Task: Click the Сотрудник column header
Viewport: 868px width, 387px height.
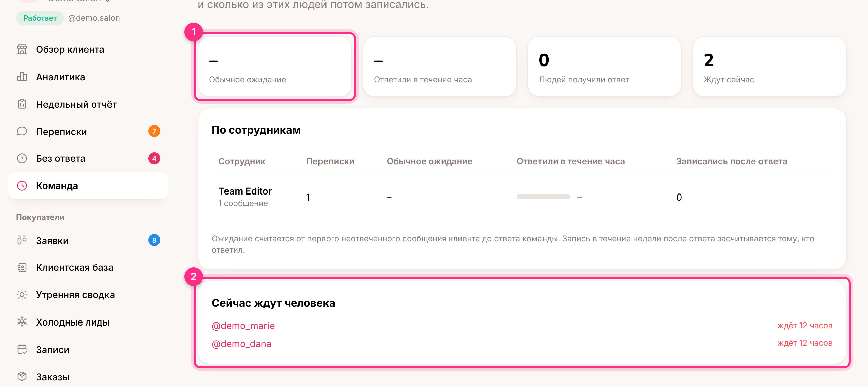Action: click(242, 161)
